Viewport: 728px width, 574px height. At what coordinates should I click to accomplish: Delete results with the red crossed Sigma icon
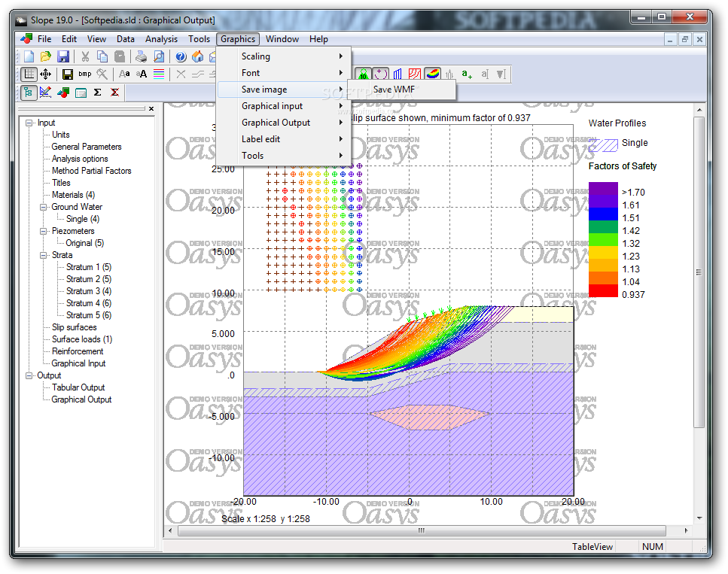[x=114, y=93]
